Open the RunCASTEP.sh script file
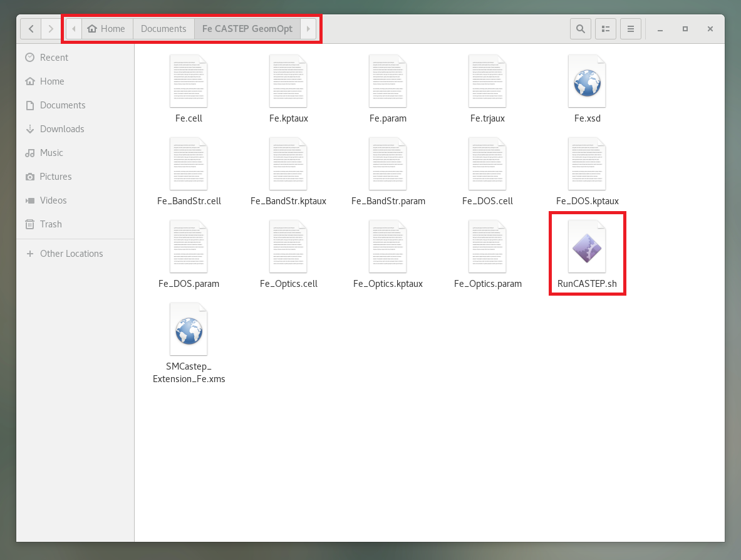The width and height of the screenshot is (741, 560). (587, 251)
